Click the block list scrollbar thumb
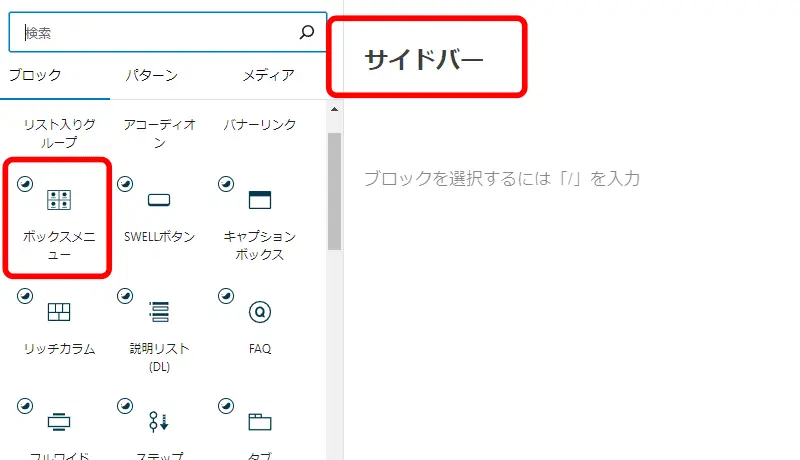This screenshot has width=800, height=460. (x=334, y=191)
